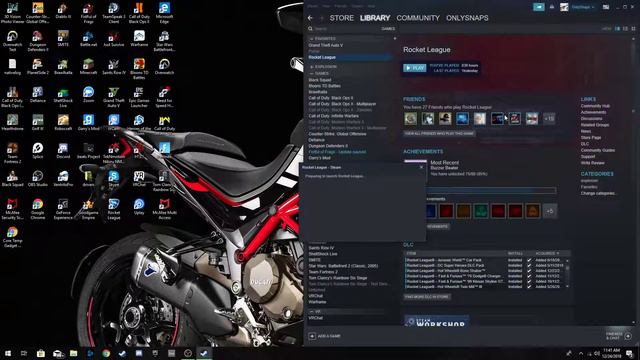The height and width of the screenshot is (360, 640).
Task: Open the Hearthstone desktop shortcut
Action: click(12, 122)
